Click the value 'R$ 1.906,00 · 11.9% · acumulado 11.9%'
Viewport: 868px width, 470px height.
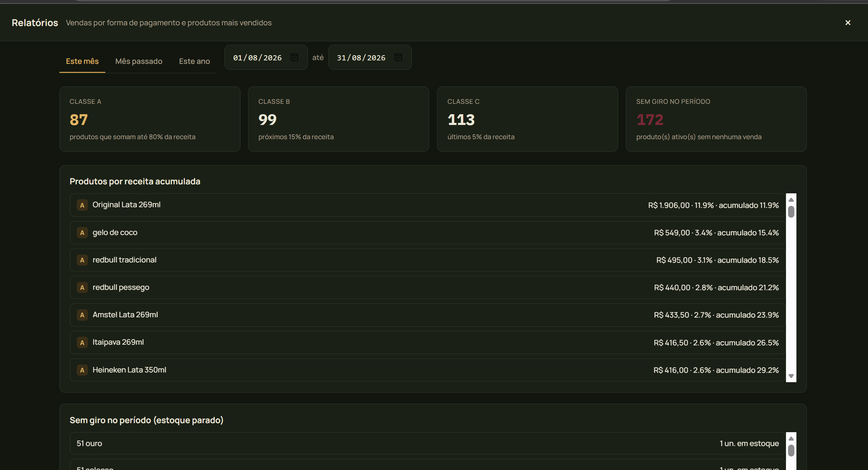tap(713, 205)
